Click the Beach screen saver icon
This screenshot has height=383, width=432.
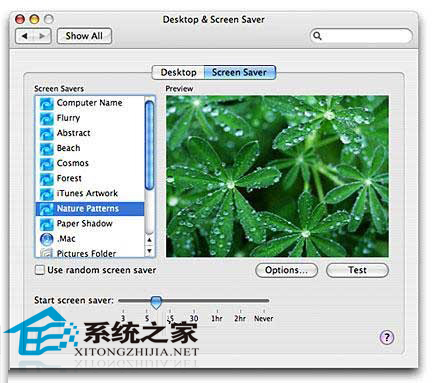coord(46,148)
